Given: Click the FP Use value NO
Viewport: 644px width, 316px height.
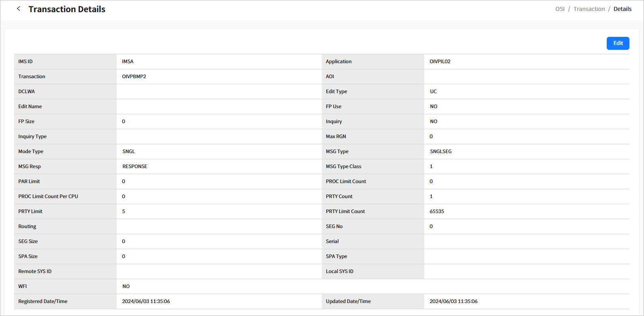Looking at the screenshot, I should click(x=434, y=107).
